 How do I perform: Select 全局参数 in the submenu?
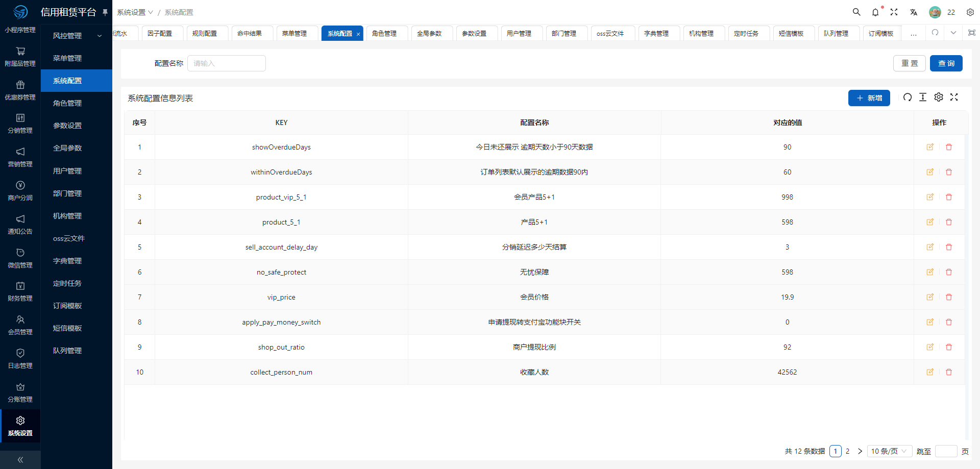tap(77, 148)
